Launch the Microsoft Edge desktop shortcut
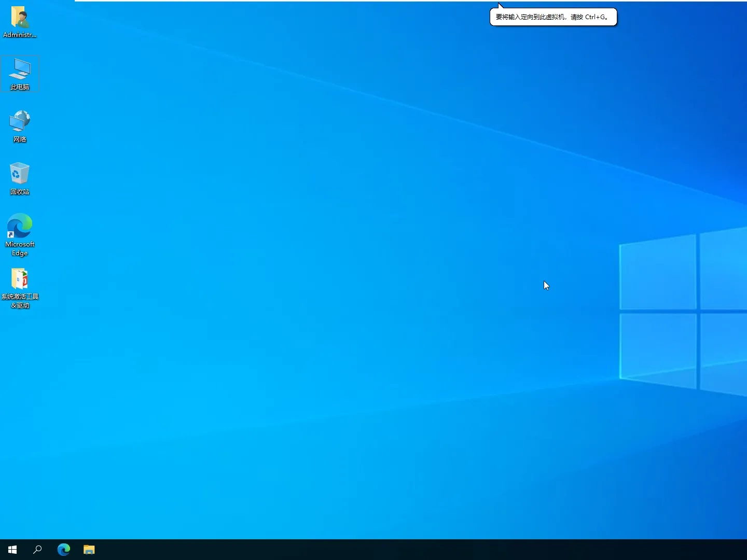Image resolution: width=747 pixels, height=560 pixels. [x=19, y=230]
